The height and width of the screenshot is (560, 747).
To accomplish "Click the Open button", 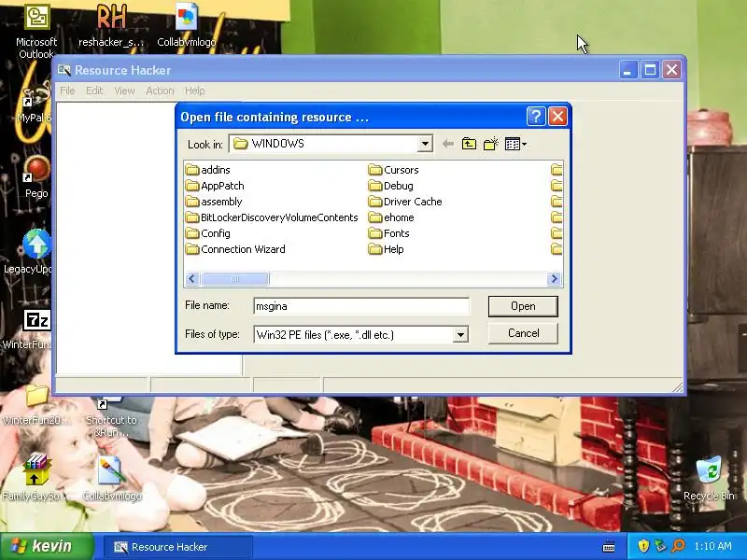I will pos(523,306).
